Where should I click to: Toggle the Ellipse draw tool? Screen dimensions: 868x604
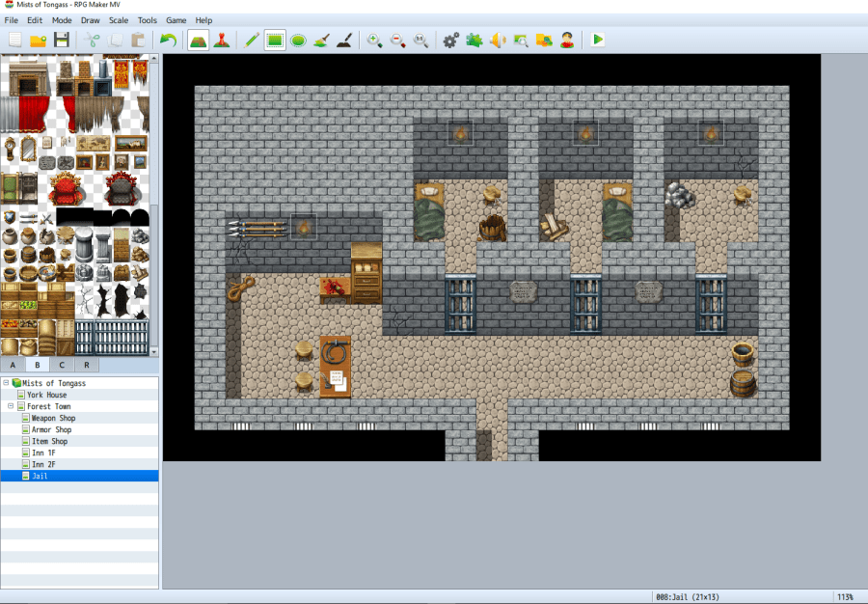tap(299, 40)
